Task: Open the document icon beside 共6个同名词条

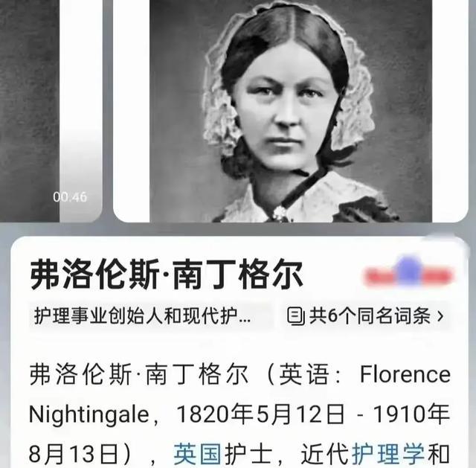Action: [296, 316]
